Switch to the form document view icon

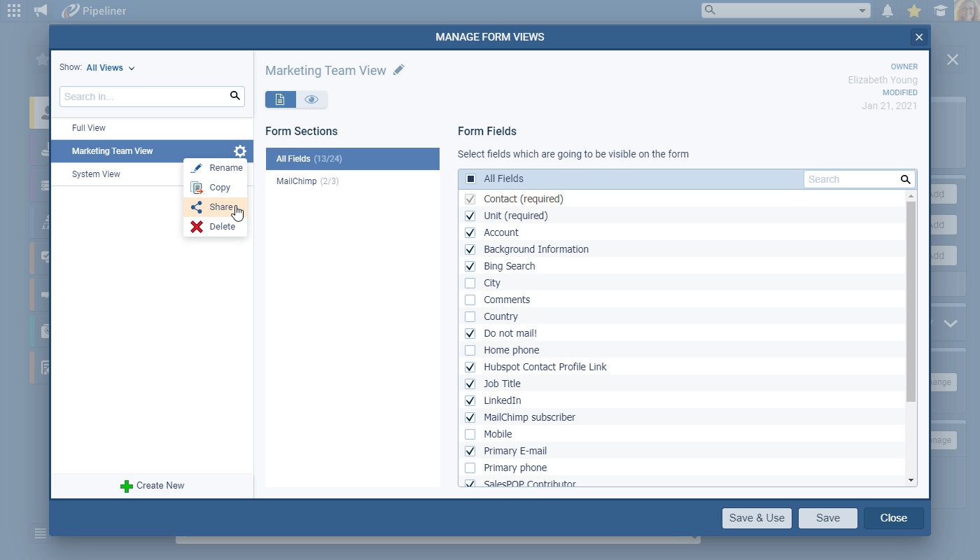280,99
